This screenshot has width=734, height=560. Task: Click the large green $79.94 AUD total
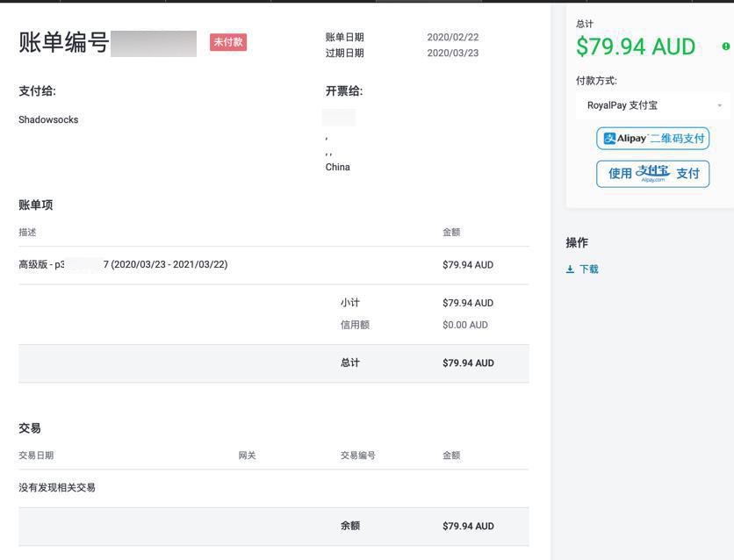(636, 47)
